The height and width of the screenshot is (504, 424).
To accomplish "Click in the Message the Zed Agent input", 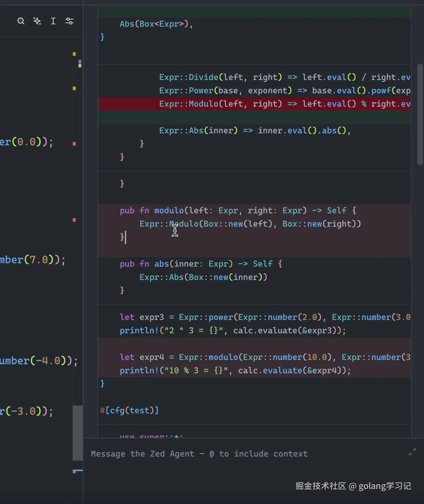I will (x=199, y=454).
